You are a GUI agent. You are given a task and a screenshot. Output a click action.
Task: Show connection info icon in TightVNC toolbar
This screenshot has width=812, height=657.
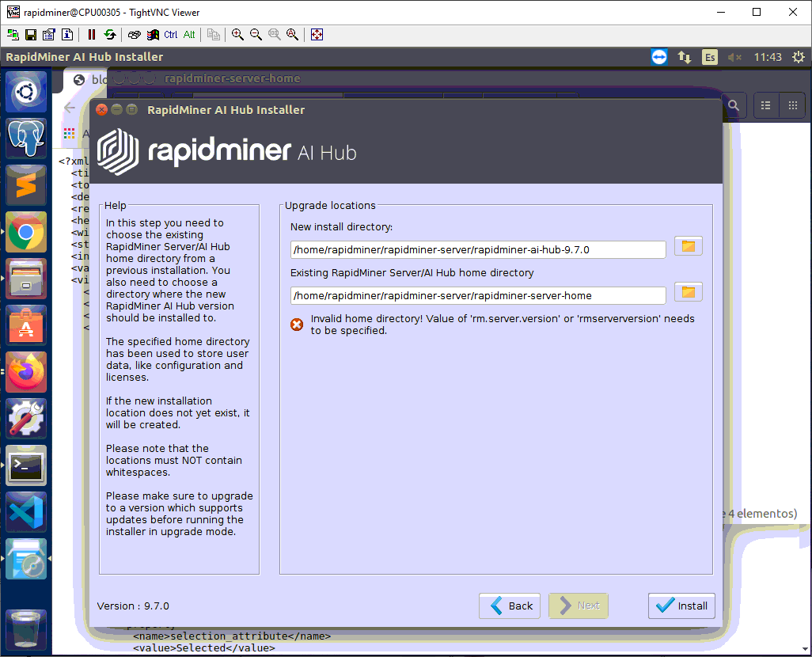pos(67,35)
